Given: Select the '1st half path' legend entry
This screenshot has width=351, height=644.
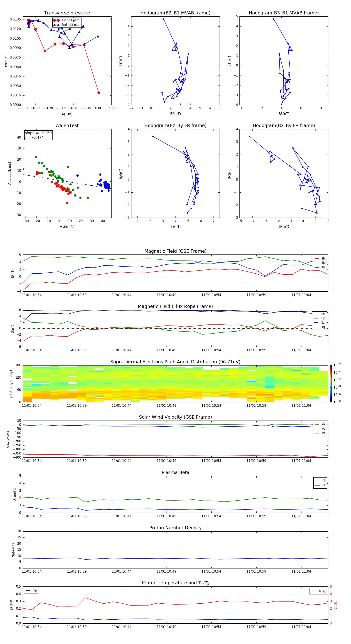Looking at the screenshot, I should 66,20.
